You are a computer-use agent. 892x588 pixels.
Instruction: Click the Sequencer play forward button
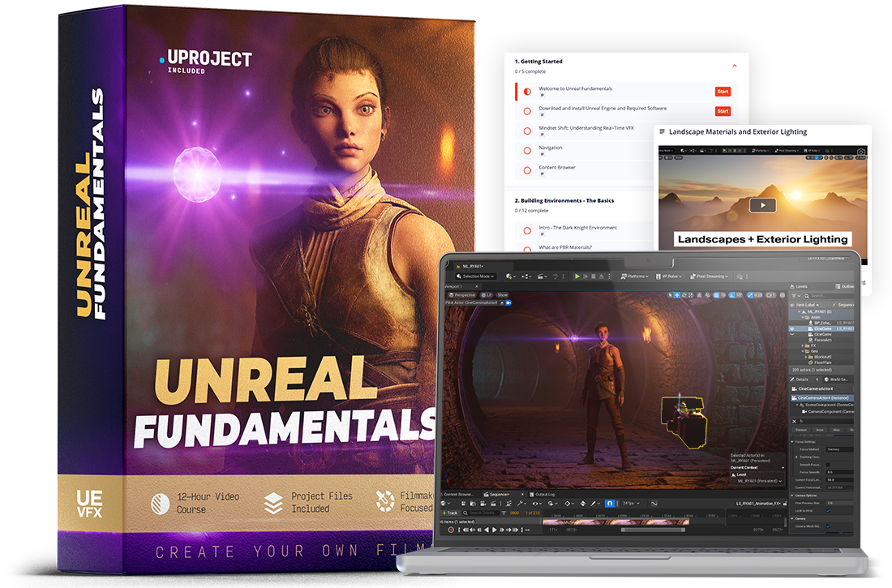click(495, 530)
